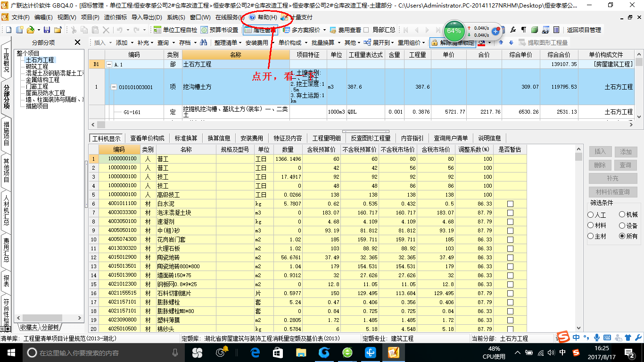
Task: Click the Save floppy disk icon
Action: [x=47, y=30]
